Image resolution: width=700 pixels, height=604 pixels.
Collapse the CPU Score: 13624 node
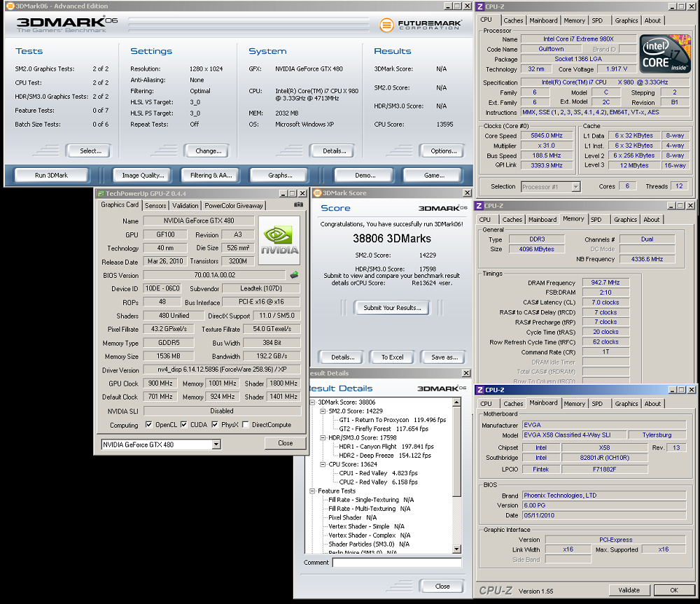point(323,464)
